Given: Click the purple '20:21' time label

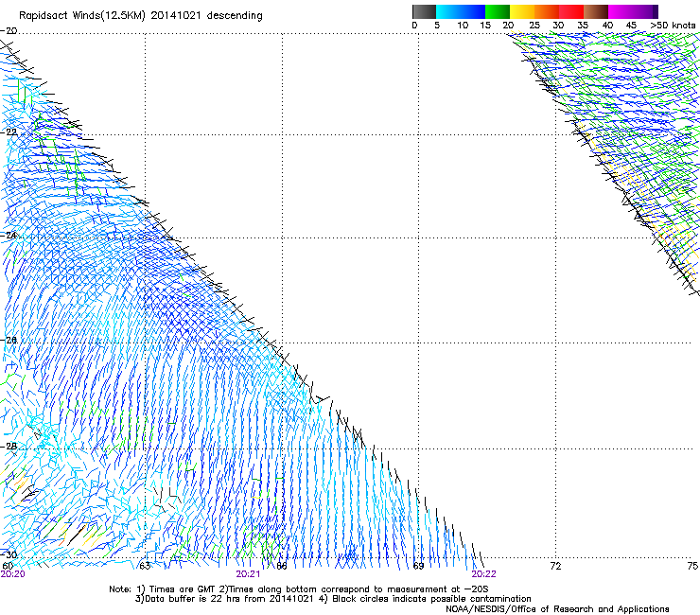Looking at the screenshot, I should (x=248, y=574).
